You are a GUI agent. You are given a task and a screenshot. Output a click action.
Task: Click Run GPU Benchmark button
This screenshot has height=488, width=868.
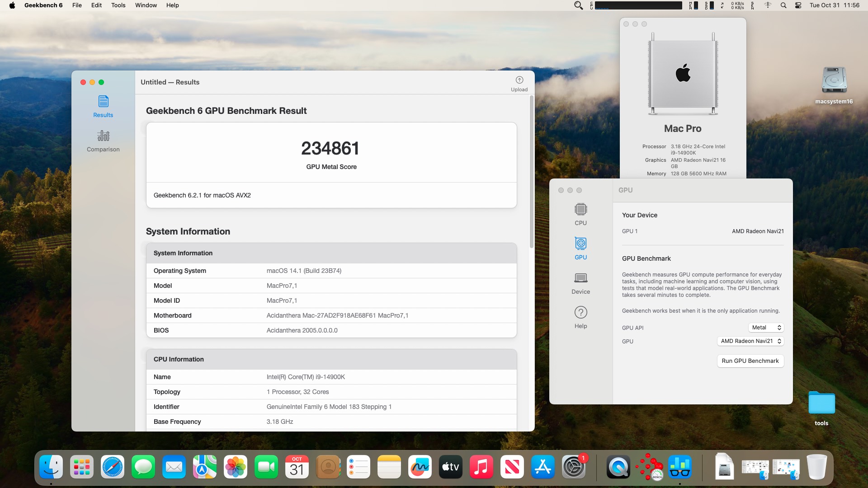(750, 361)
